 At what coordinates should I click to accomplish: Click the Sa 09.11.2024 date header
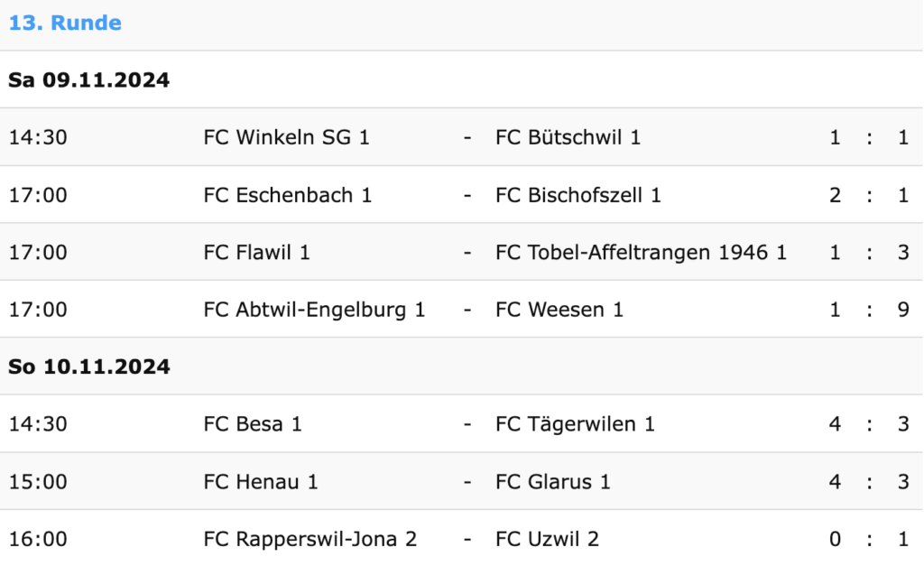coord(89,79)
